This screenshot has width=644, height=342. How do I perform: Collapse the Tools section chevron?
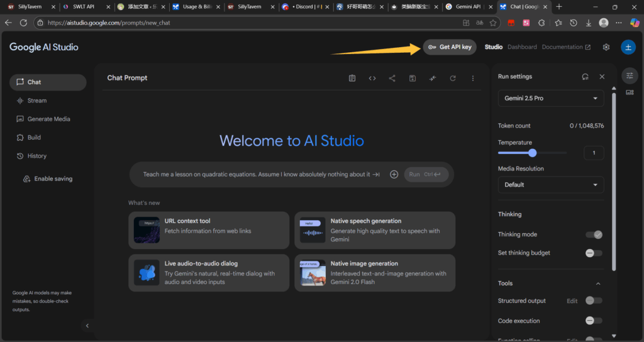597,284
